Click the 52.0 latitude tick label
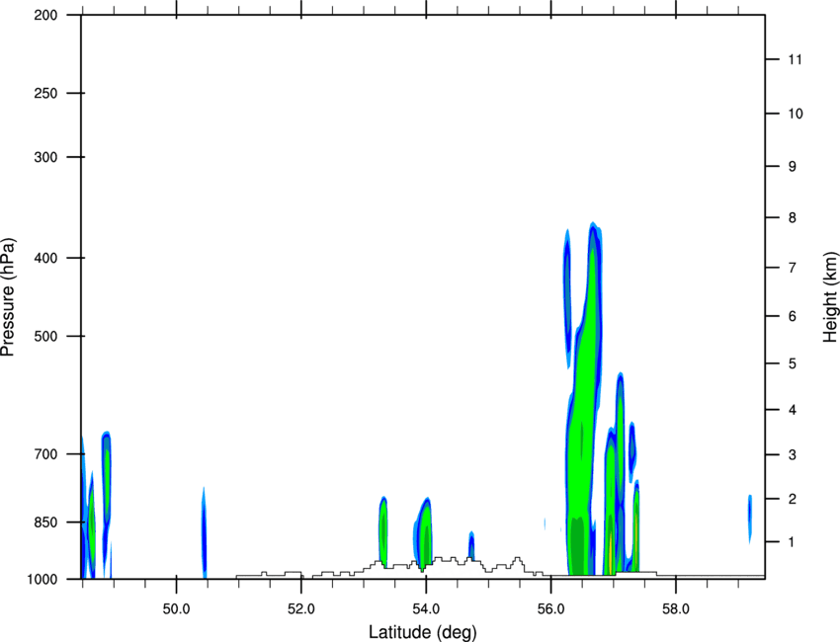This screenshot has height=642, width=840. pos(301,609)
